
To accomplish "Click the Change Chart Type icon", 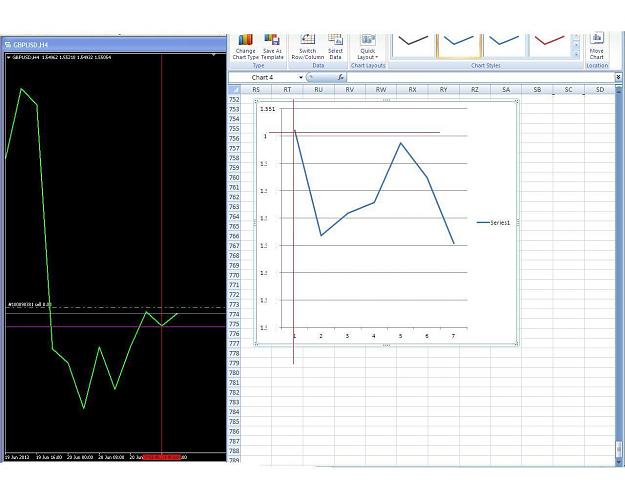I will click(246, 47).
